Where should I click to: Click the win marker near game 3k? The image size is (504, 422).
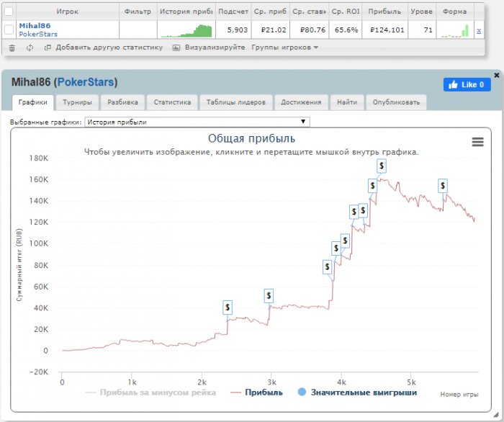269,296
